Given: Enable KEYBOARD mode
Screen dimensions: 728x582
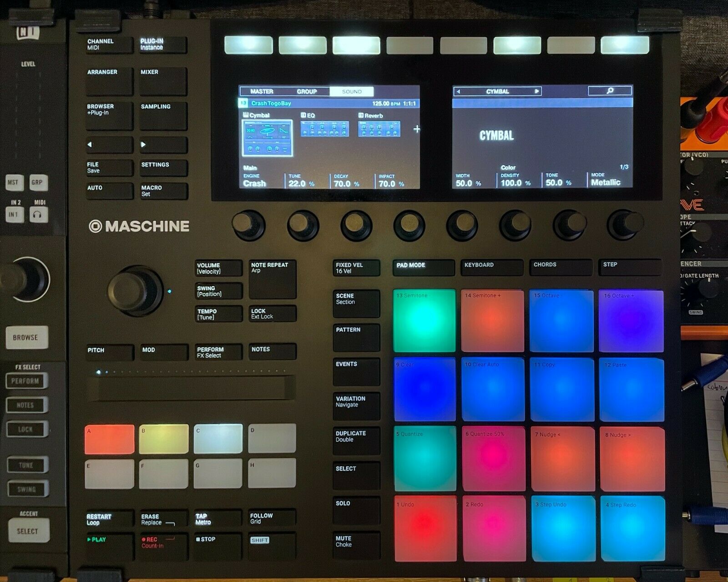Looking at the screenshot, I should click(491, 267).
